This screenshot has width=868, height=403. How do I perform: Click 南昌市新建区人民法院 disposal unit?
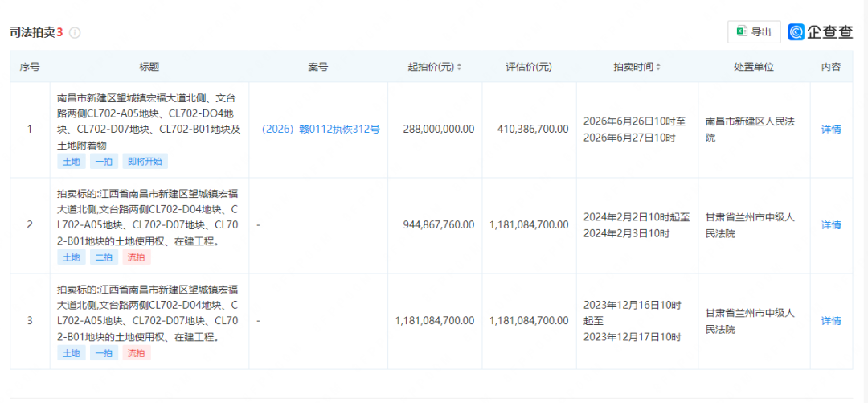750,130
